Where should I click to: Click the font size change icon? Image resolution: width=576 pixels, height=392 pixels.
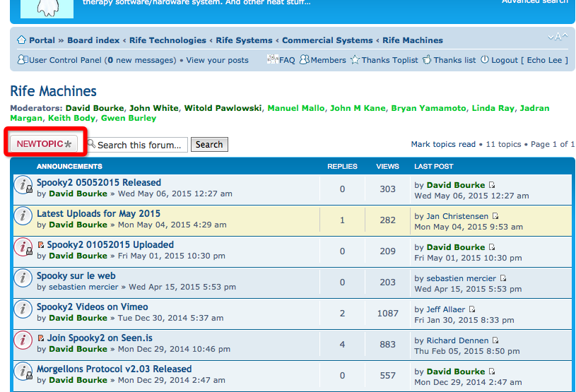(x=558, y=36)
